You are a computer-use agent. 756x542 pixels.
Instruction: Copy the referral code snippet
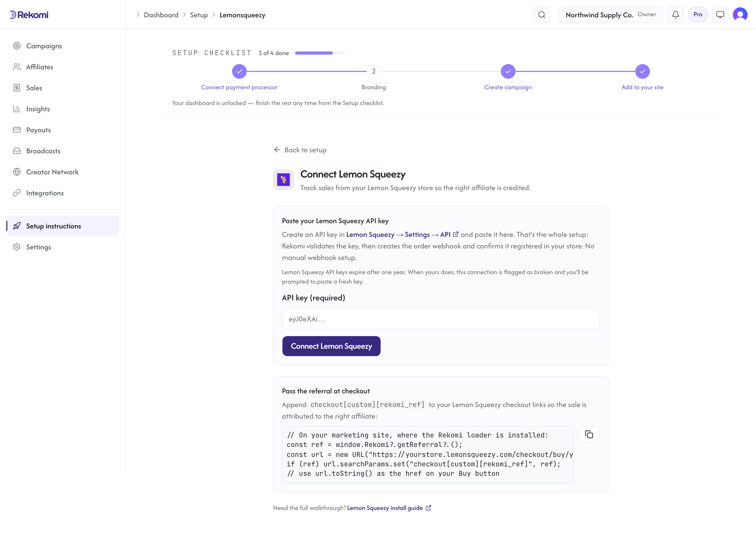[x=589, y=434]
